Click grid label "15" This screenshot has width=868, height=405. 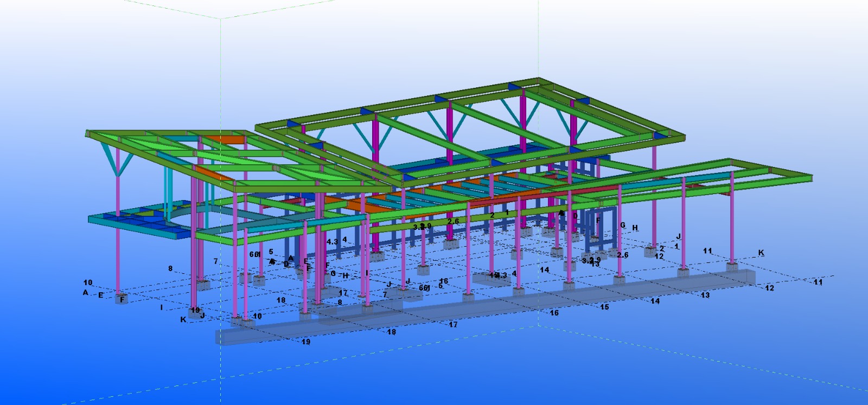pos(604,307)
